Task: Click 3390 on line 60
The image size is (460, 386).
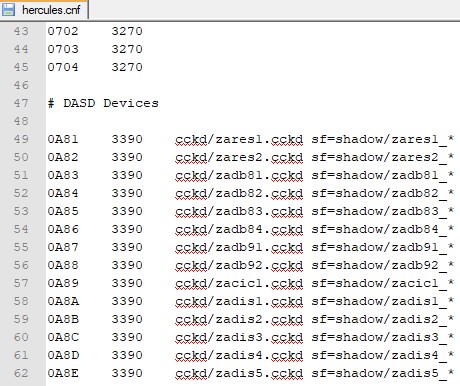Action: (x=127, y=337)
